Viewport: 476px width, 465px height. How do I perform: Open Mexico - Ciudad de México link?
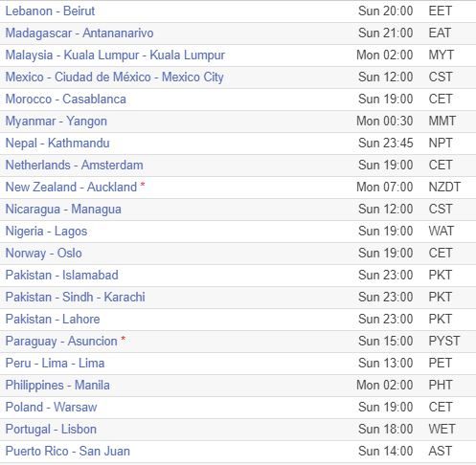[115, 77]
